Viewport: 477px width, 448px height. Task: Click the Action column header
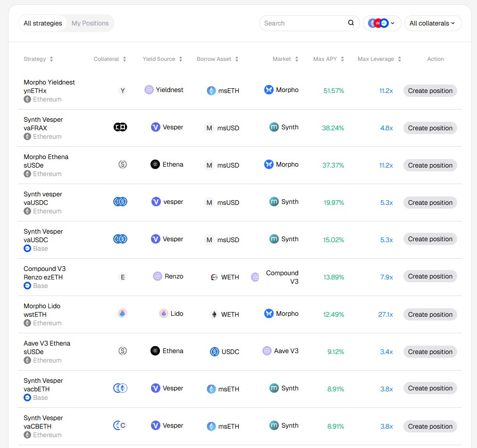click(435, 59)
